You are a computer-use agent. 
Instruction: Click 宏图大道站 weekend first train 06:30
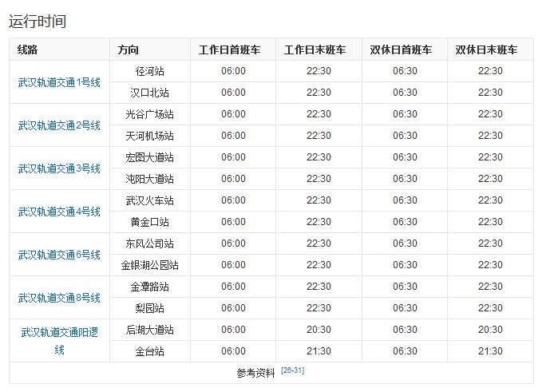point(405,157)
